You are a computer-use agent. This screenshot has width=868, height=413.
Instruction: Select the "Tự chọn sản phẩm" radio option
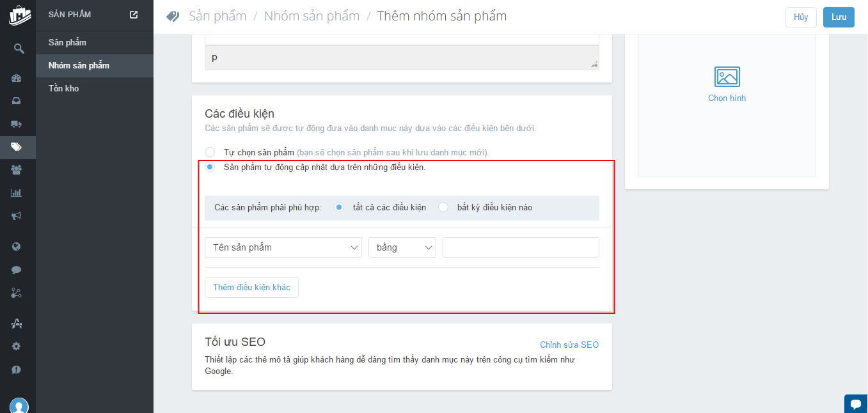[x=210, y=153]
